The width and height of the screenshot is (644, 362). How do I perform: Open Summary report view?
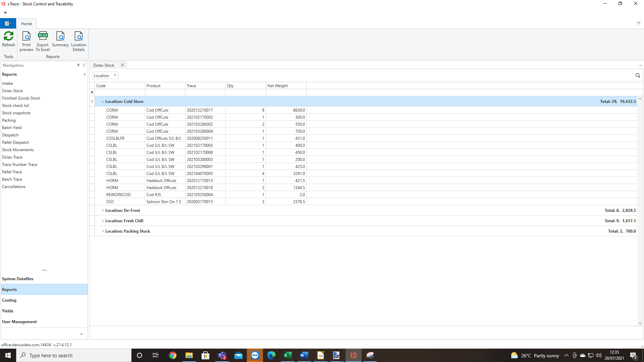[60, 40]
